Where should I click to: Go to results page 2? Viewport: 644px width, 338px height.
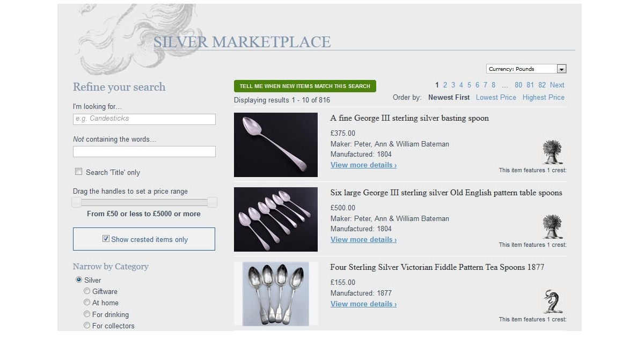tap(445, 85)
